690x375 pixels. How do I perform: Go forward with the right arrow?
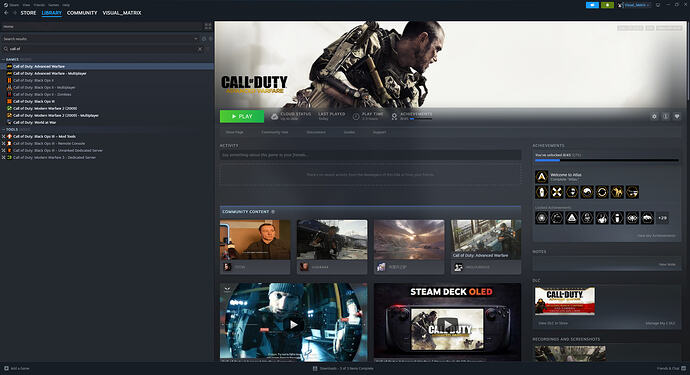[x=15, y=13]
